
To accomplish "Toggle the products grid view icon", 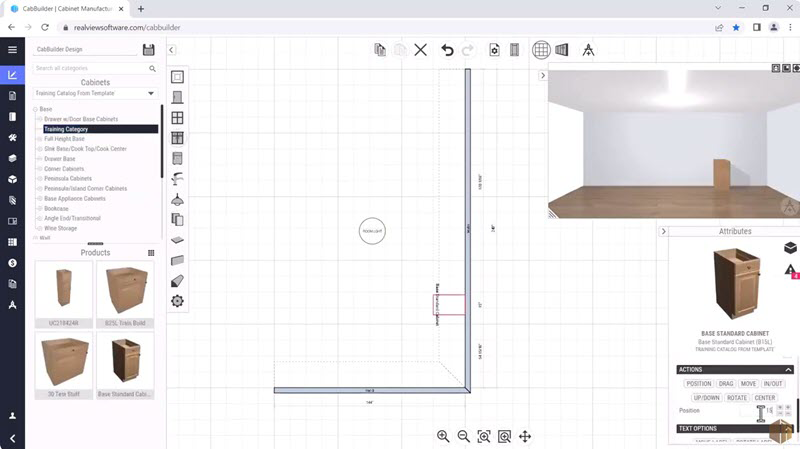I will pyautogui.click(x=151, y=253).
